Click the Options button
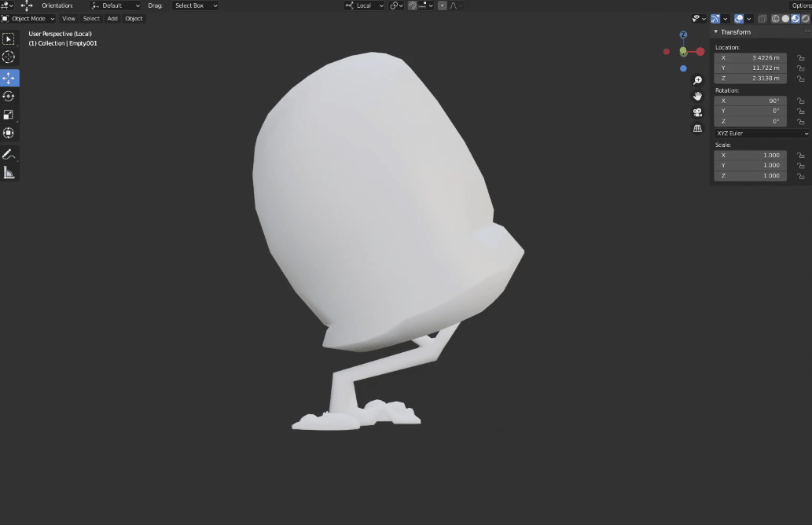Image resolution: width=812 pixels, height=525 pixels. pos(800,6)
